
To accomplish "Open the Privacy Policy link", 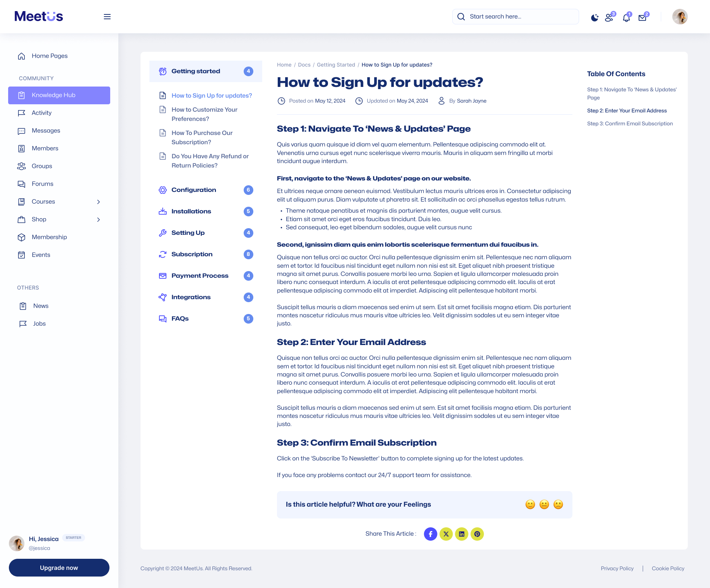I will [617, 568].
